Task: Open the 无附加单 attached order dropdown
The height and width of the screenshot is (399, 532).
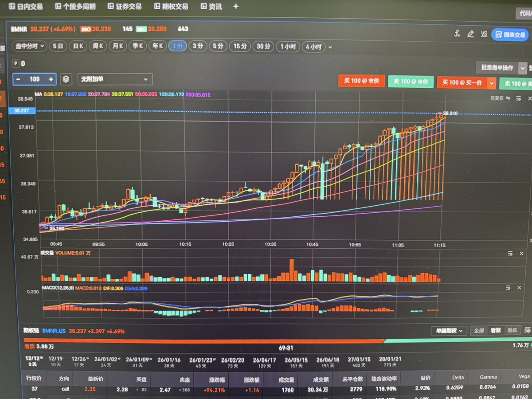Action: 115,79
